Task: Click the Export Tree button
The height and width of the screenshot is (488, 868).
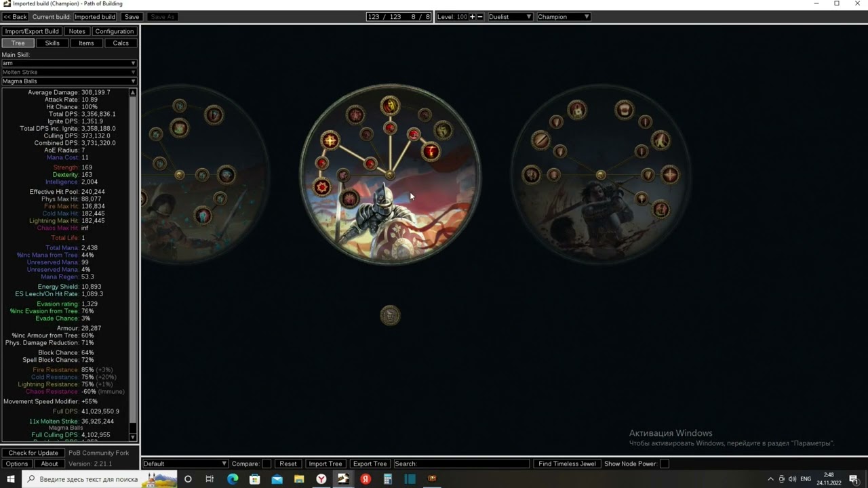Action: click(370, 464)
